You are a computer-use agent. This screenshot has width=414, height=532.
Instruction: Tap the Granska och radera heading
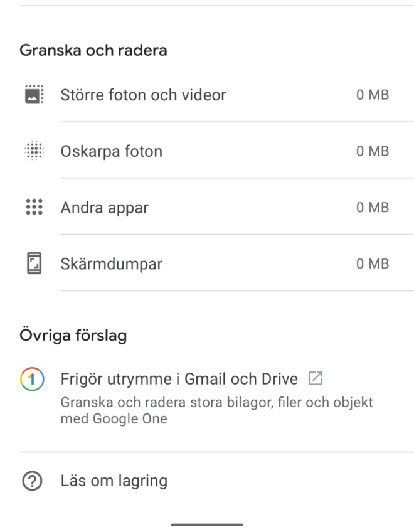(93, 51)
